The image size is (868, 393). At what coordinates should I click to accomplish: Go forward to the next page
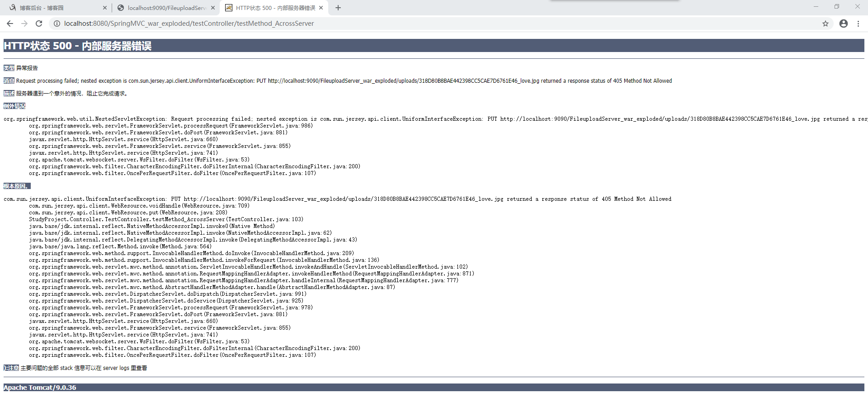click(x=24, y=24)
